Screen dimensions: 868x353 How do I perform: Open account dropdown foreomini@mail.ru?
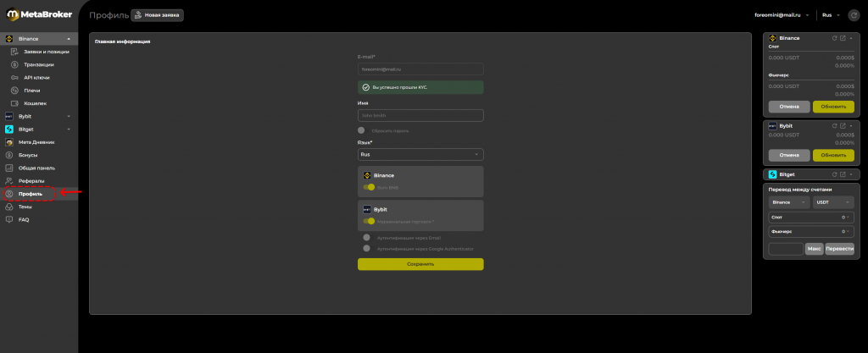click(782, 15)
